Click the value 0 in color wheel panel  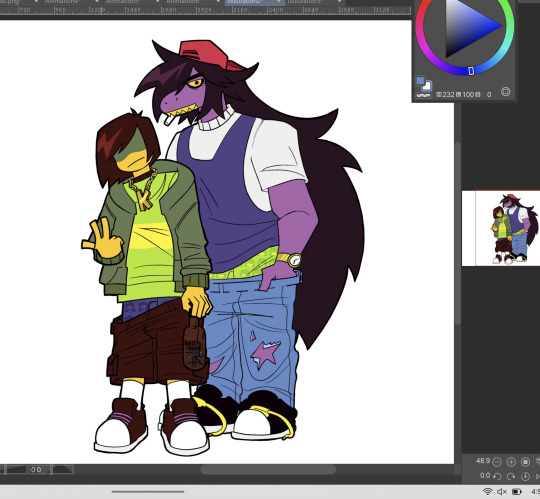[x=489, y=94]
